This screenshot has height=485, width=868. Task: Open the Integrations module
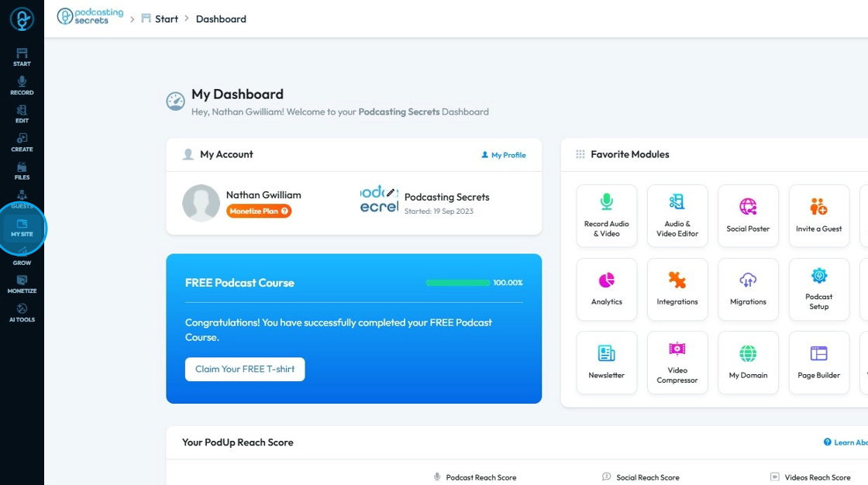(x=677, y=289)
